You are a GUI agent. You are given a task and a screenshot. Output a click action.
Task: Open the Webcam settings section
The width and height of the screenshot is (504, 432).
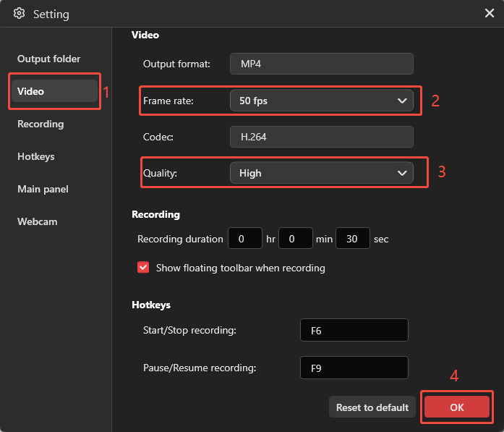click(38, 221)
